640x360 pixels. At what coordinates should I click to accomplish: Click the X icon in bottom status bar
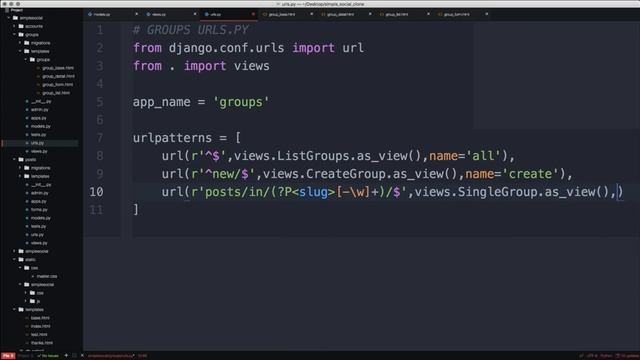pyautogui.click(x=82, y=356)
